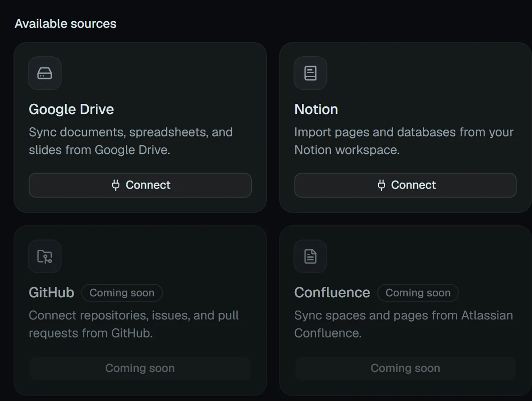Click description 'Sync spaces and pages from Atlassian'
The width and height of the screenshot is (532, 401).
pos(403,324)
